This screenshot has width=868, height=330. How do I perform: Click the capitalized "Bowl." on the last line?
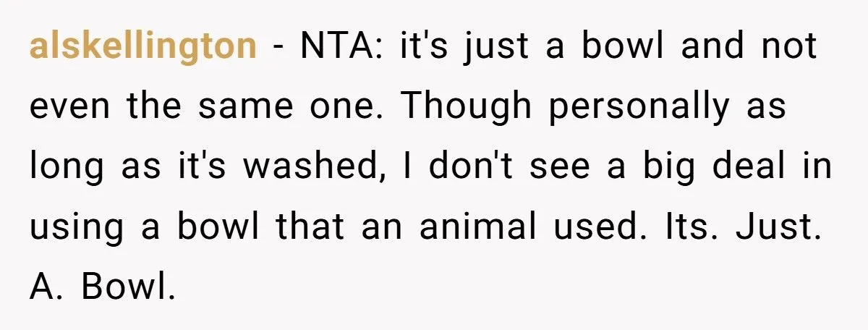click(128, 287)
